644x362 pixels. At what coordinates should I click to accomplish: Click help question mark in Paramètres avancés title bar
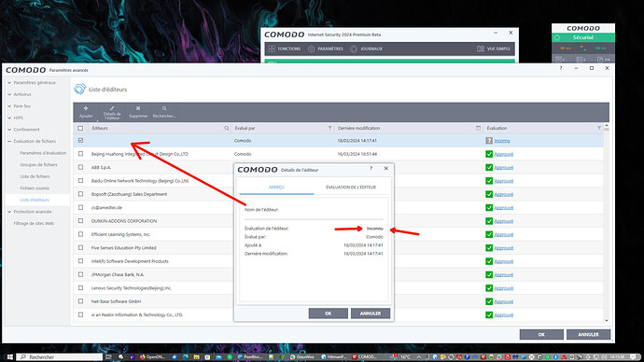tap(561, 68)
